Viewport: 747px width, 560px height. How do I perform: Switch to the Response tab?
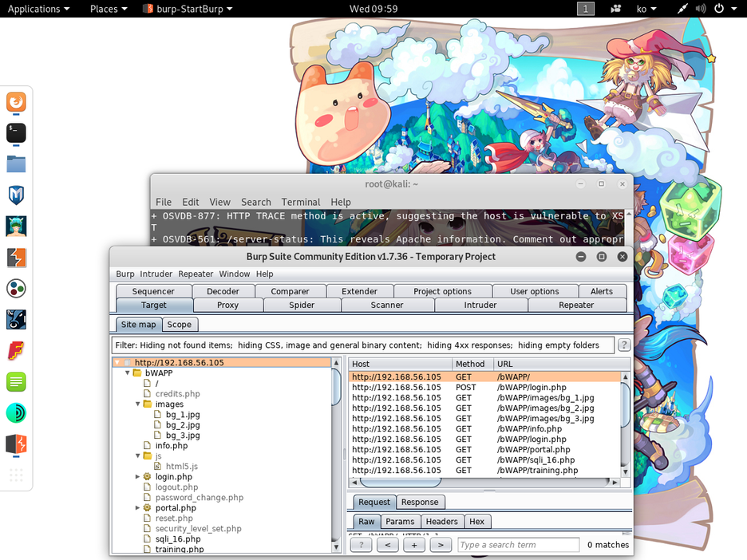pyautogui.click(x=420, y=502)
